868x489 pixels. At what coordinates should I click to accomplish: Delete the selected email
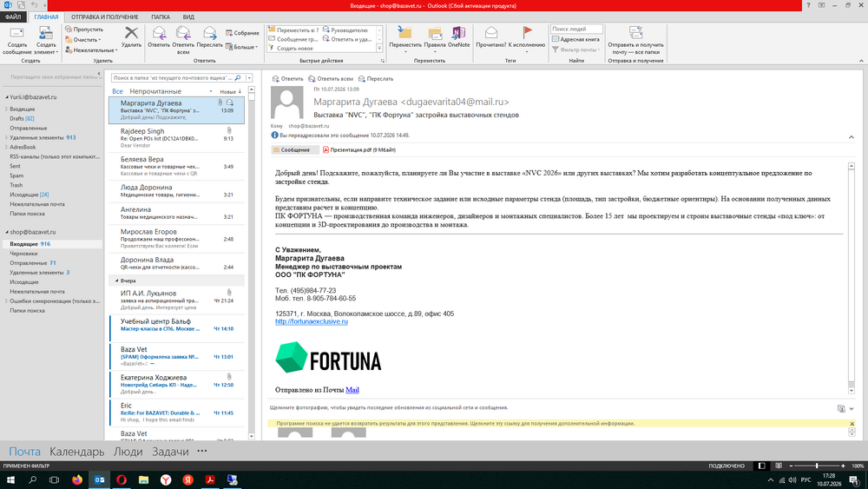[x=131, y=37]
